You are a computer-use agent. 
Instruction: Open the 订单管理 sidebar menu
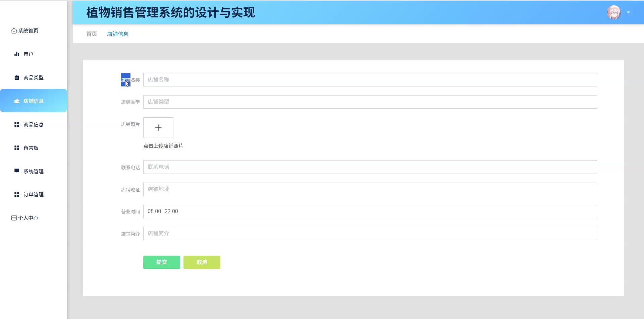[x=34, y=194]
